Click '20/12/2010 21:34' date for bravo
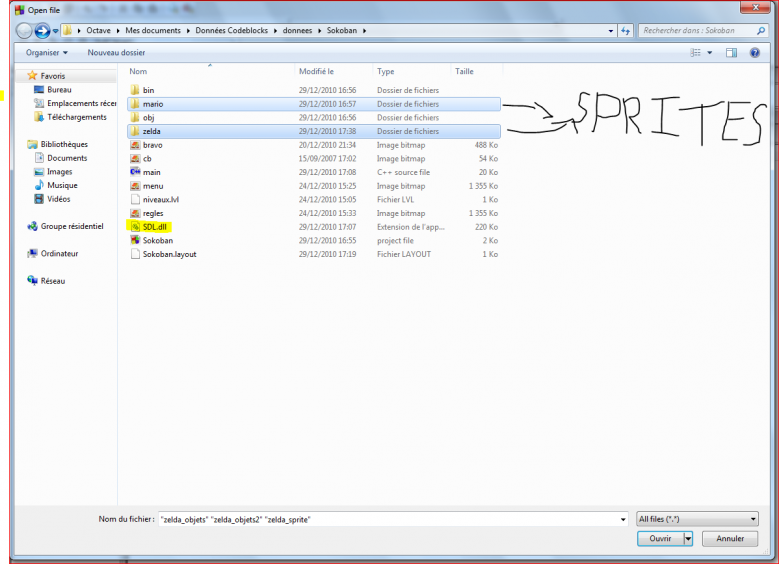Screen dimensions: 779x564 point(327,145)
